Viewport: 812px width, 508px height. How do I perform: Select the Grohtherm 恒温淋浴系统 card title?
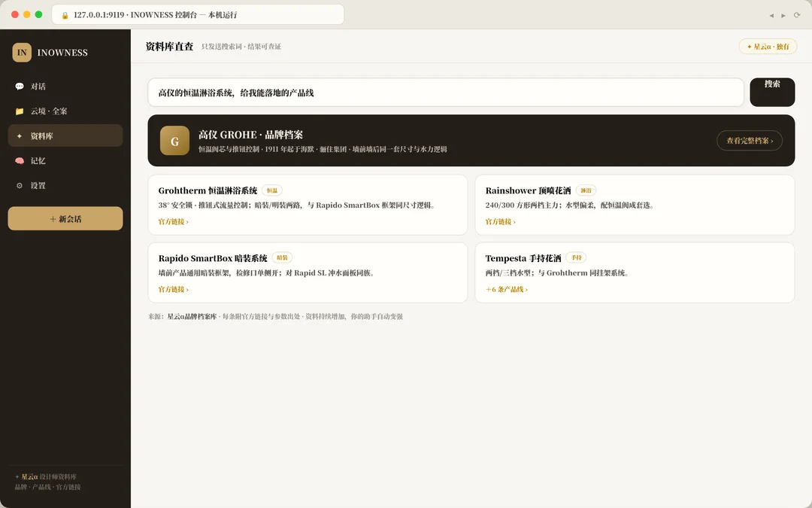pyautogui.click(x=208, y=190)
